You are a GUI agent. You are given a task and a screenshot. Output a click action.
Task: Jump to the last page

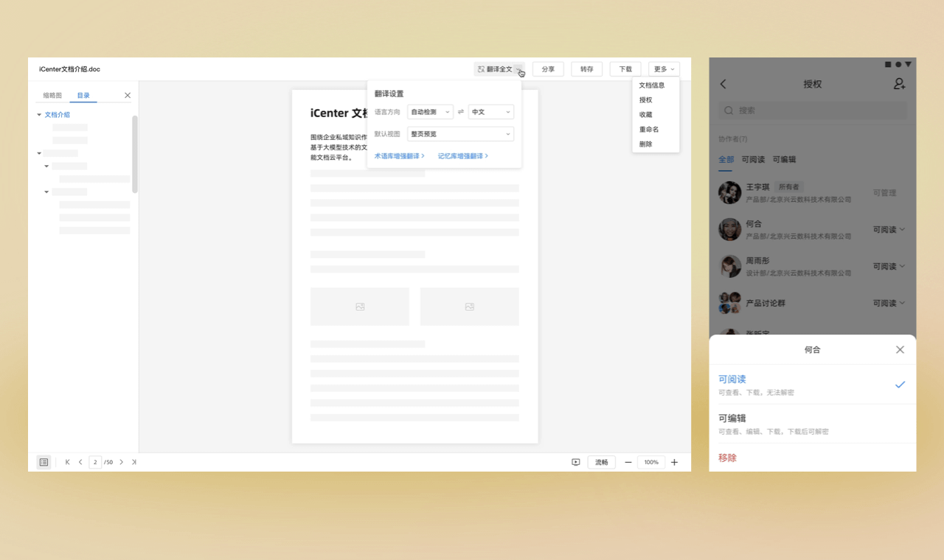point(134,462)
